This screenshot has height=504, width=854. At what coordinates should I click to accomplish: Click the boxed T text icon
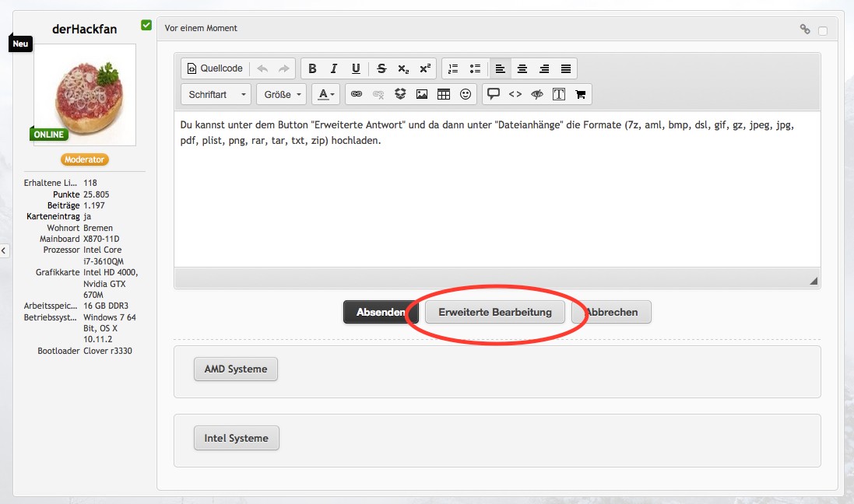tap(559, 94)
